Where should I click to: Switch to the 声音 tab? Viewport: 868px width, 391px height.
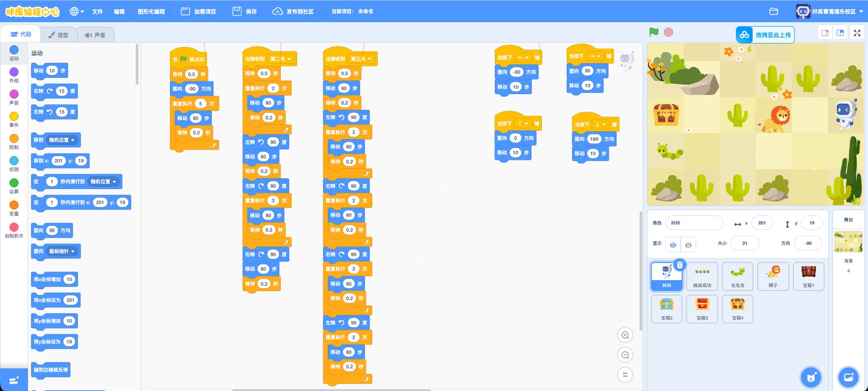pyautogui.click(x=95, y=35)
